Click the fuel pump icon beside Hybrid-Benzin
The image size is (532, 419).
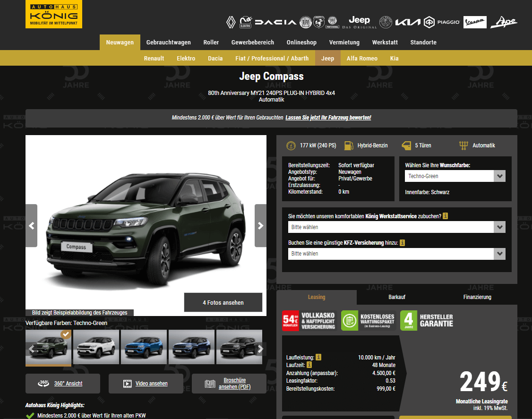coord(349,145)
